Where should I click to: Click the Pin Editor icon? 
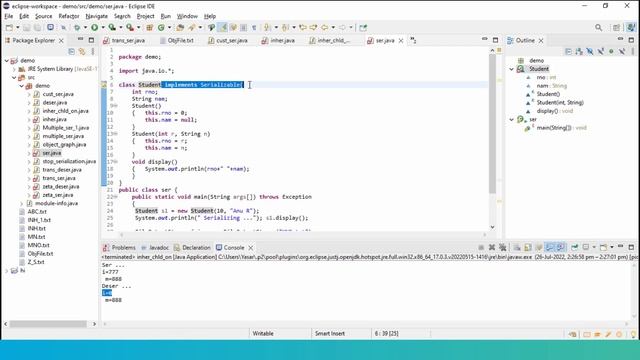(363, 27)
